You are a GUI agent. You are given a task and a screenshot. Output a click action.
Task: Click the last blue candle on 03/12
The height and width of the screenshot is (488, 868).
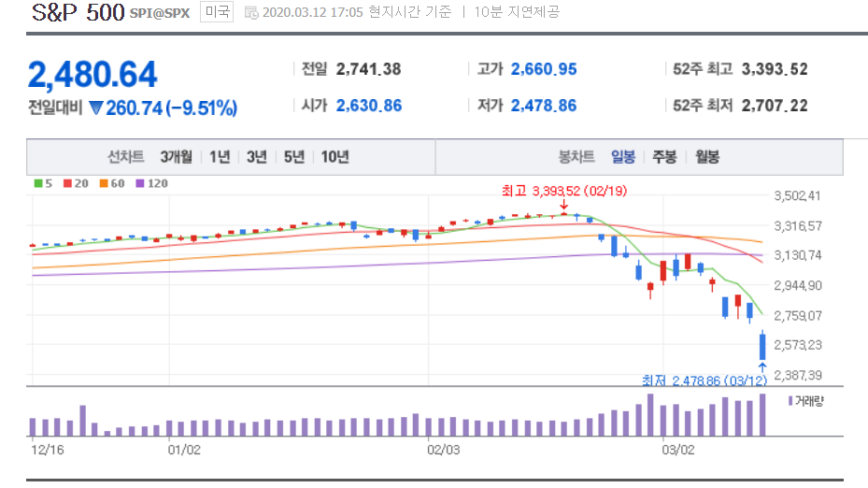pyautogui.click(x=762, y=346)
